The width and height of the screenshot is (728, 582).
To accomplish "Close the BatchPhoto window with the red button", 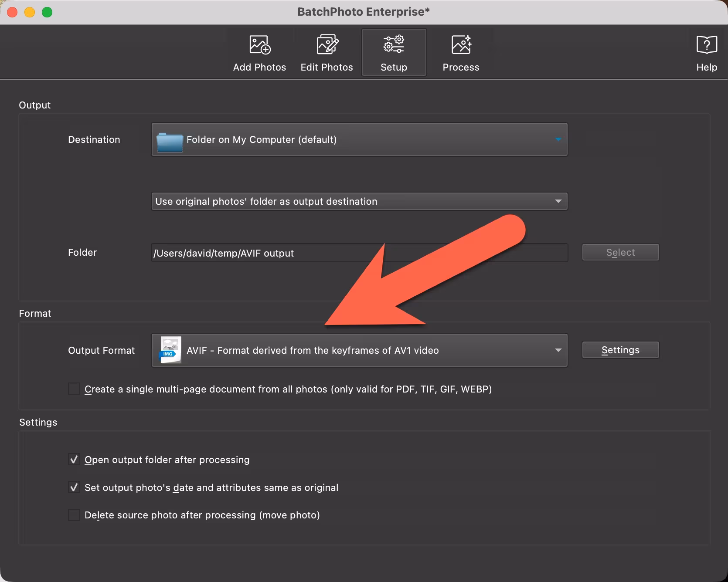I will 12,12.
